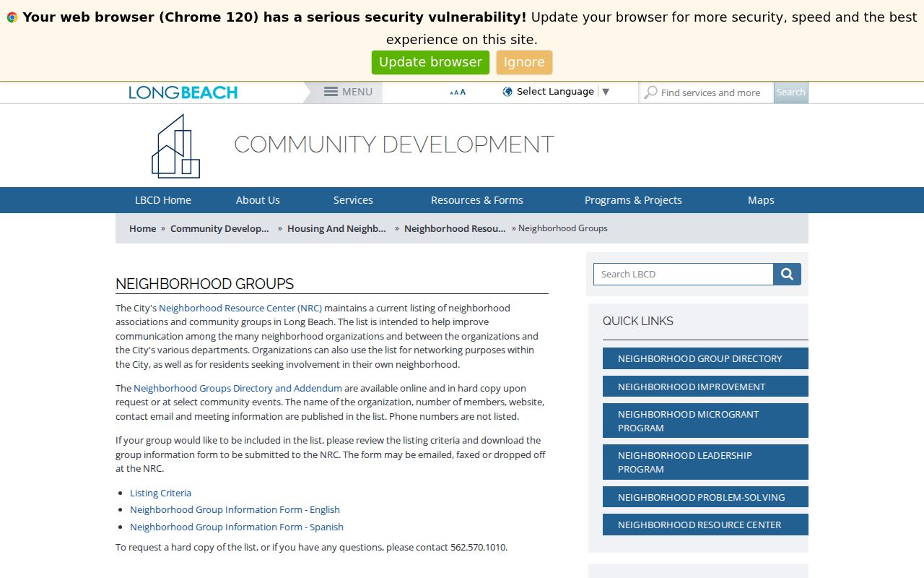The height and width of the screenshot is (578, 924).
Task: Select the smallest text size A
Action: tap(451, 93)
